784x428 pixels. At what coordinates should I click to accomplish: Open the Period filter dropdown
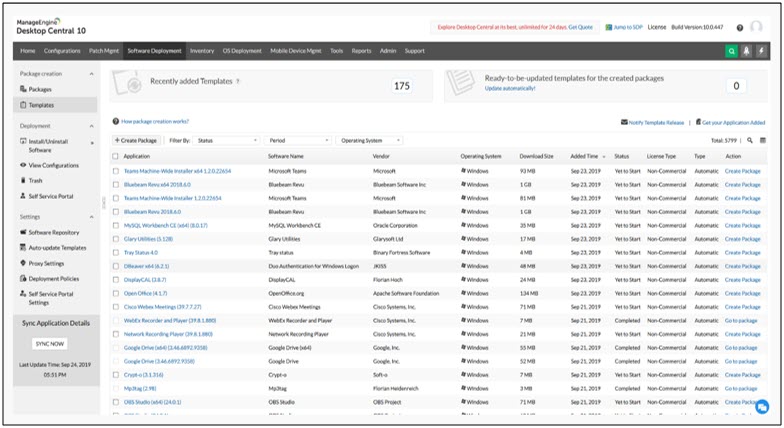click(x=298, y=140)
